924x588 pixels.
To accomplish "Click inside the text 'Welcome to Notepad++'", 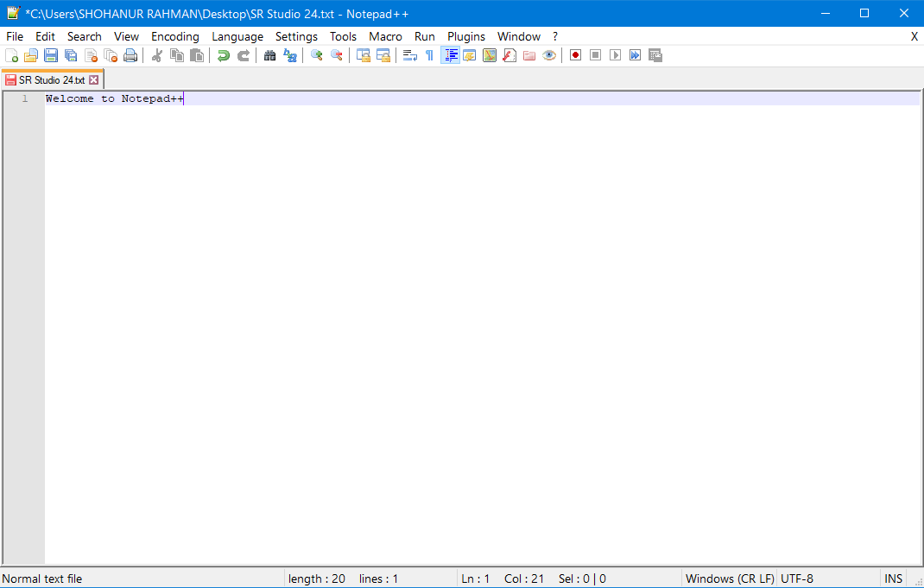I will 115,98.
